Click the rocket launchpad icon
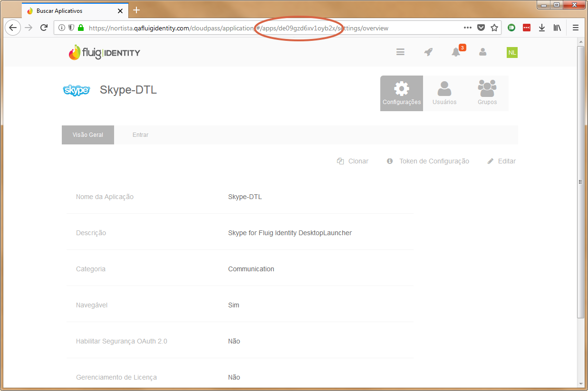The image size is (588, 391). tap(428, 52)
